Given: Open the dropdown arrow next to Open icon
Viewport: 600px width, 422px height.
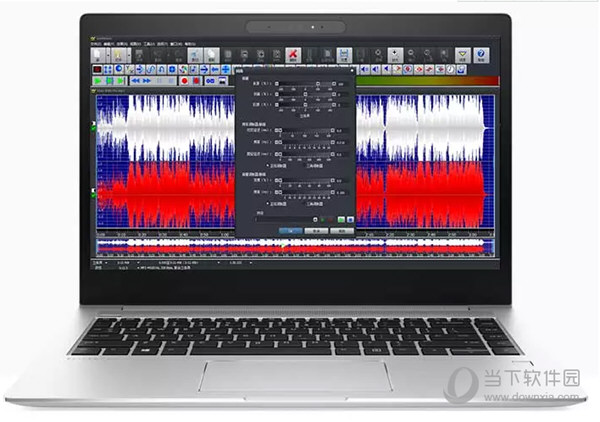Looking at the screenshot, I should [x=129, y=55].
